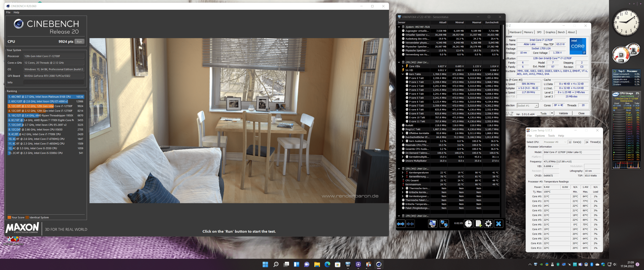Expand Kerntemperaturen row in HWiNFO
644x270 pixels.
(403, 172)
